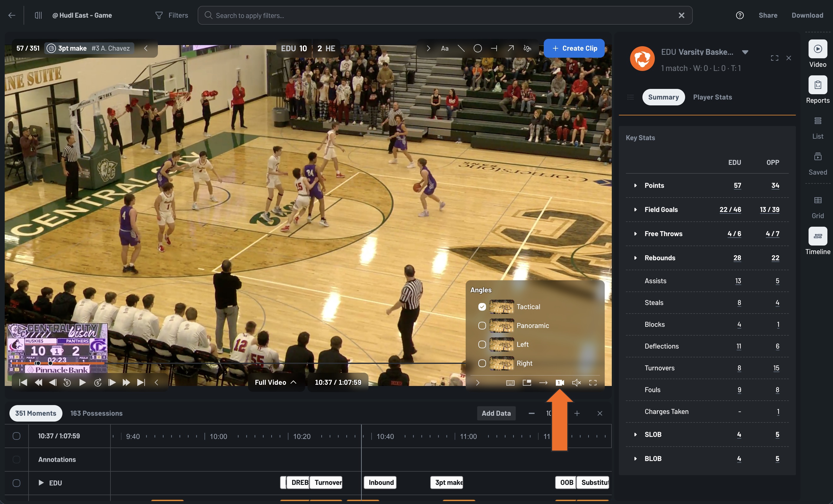
Task: Select the 351 Moments tab
Action: click(36, 413)
